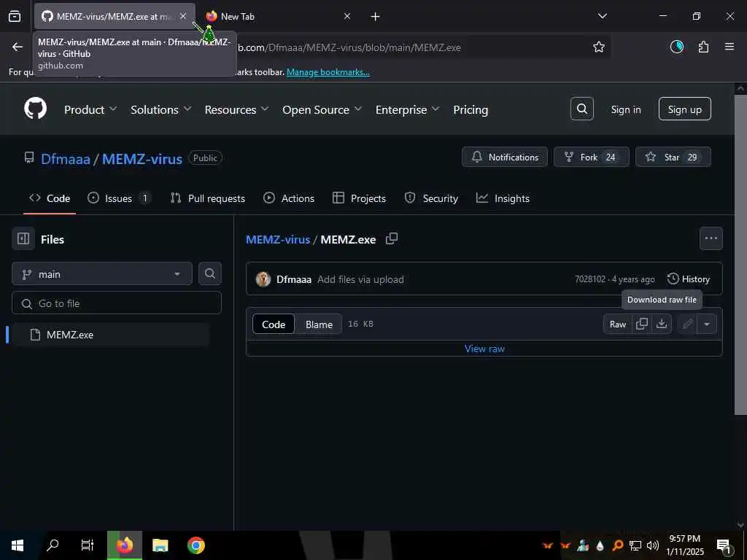Viewport: 747px width, 560px height.
Task: Open Windows Start menu
Action: (x=18, y=545)
